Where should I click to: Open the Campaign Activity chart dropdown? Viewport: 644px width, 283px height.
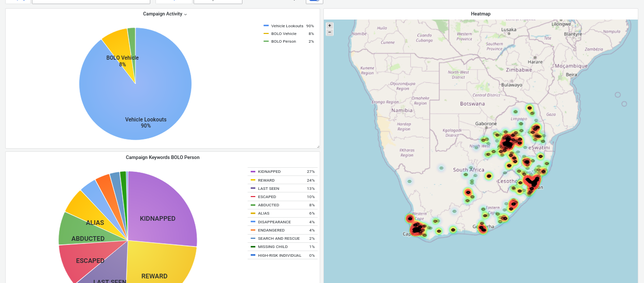[x=185, y=14]
